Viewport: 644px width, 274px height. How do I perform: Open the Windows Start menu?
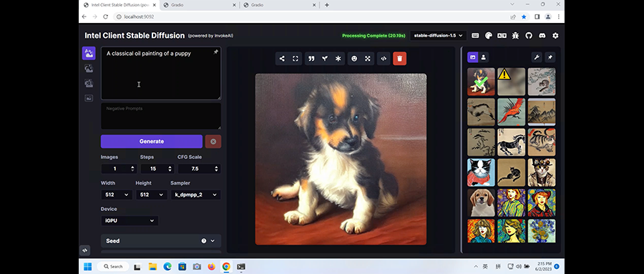click(87, 267)
